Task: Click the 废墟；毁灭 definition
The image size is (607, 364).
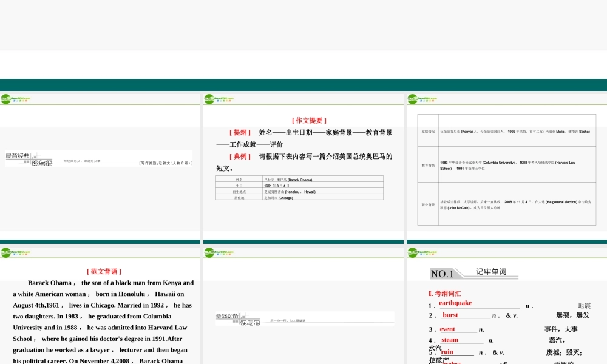Action: click(564, 352)
